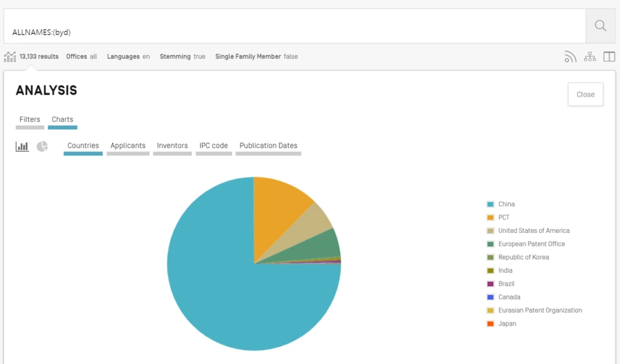Click the United States of America swatch
The width and height of the screenshot is (620, 364).
pyautogui.click(x=490, y=231)
